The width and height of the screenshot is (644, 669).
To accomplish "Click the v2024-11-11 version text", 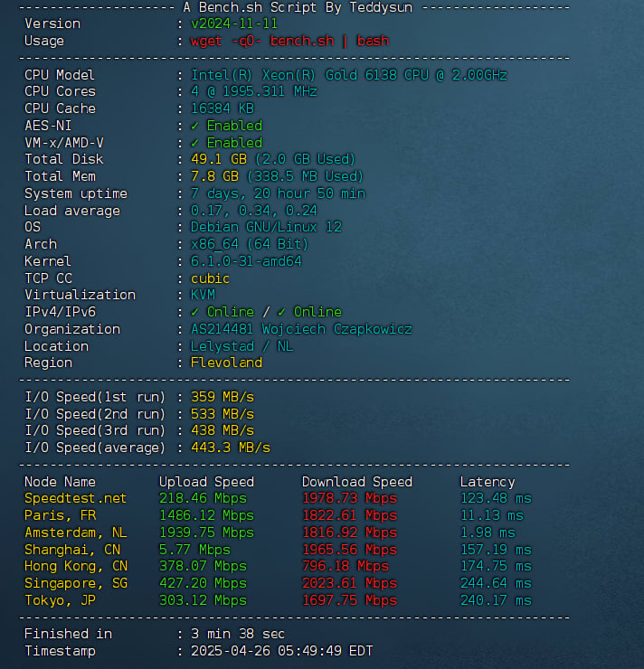I will (x=234, y=24).
